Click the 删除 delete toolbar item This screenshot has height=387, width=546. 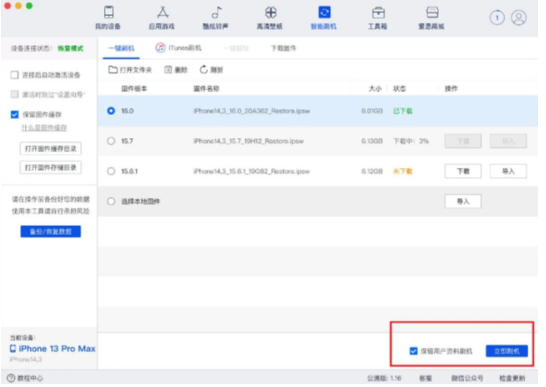[x=177, y=70]
